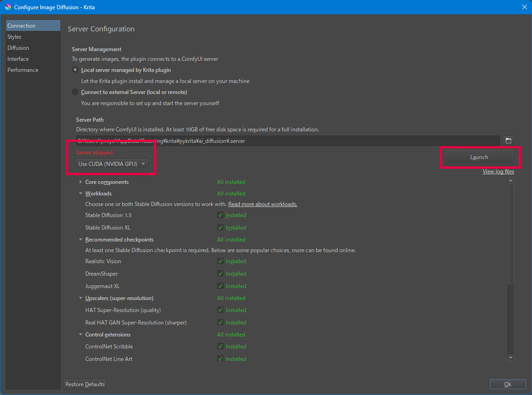Viewport: 532px width, 395px height.
Task: Click the scrollbar up arrow
Action: pos(511,181)
